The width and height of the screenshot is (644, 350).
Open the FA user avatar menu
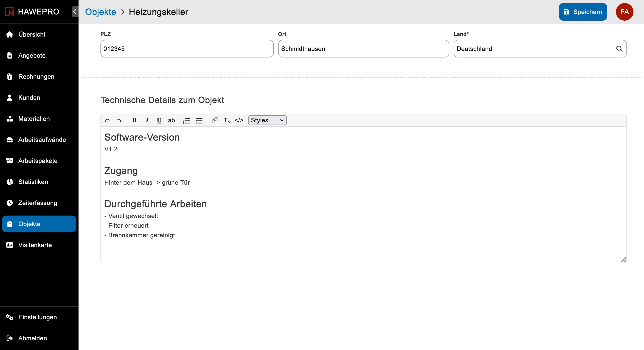(x=624, y=12)
